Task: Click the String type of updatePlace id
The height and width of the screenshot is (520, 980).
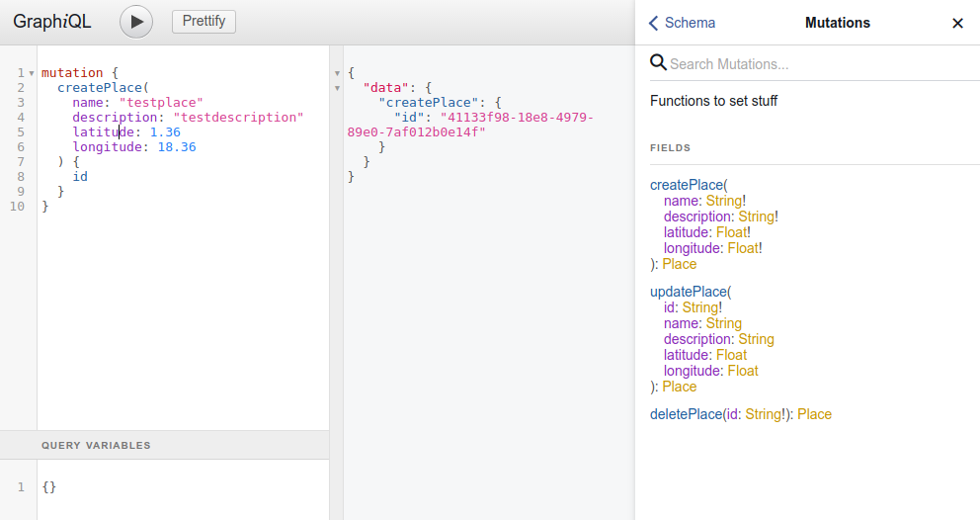Action: tap(700, 307)
